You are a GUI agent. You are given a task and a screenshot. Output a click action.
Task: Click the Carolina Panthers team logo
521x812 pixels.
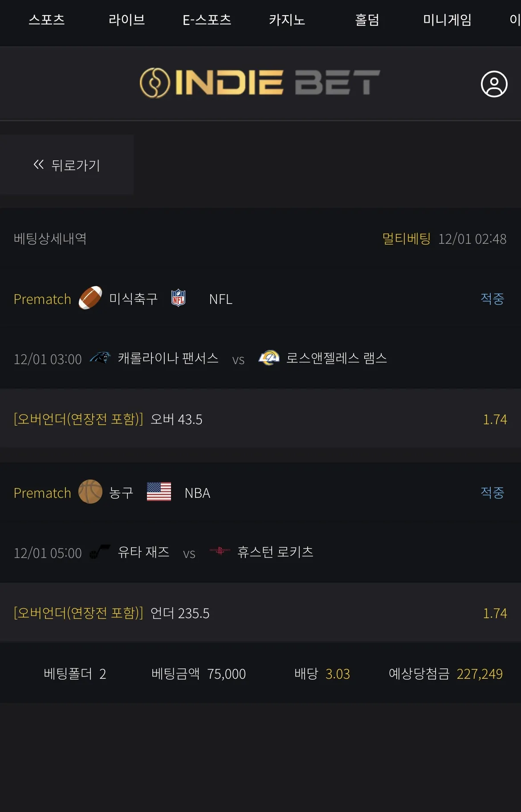(100, 357)
